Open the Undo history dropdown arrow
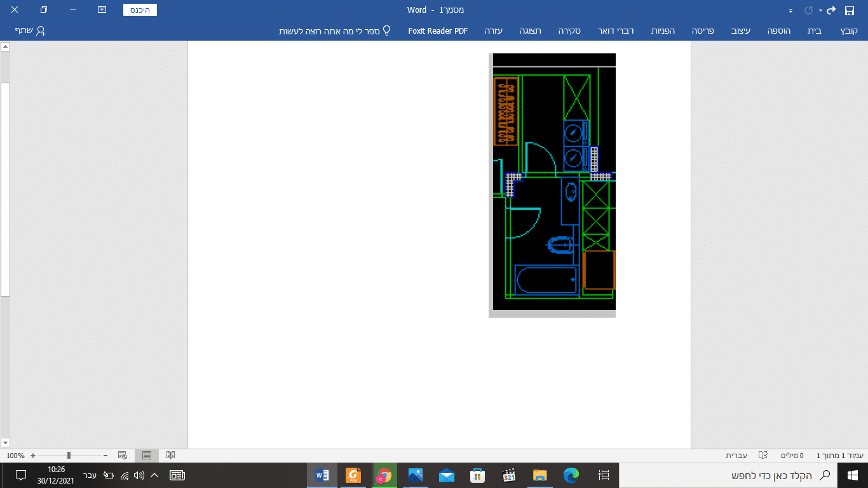The image size is (868, 488). [x=820, y=10]
